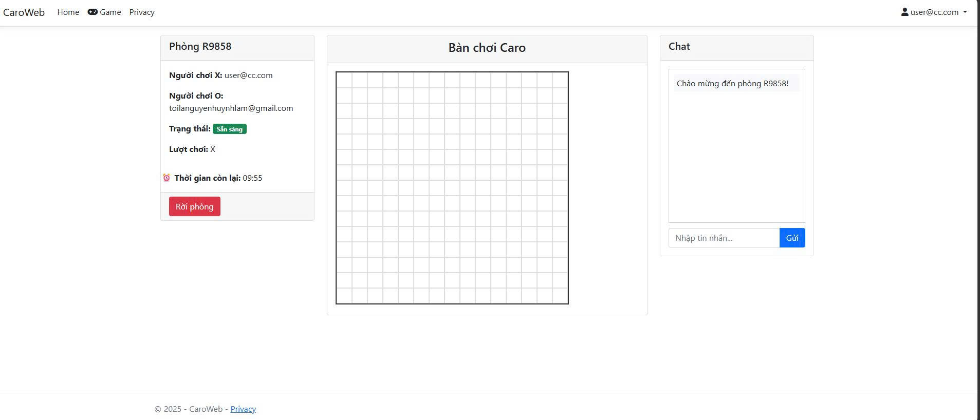This screenshot has height=420, width=980.
Task: Place a mark in board's top-left corner cell
Action: [344, 80]
